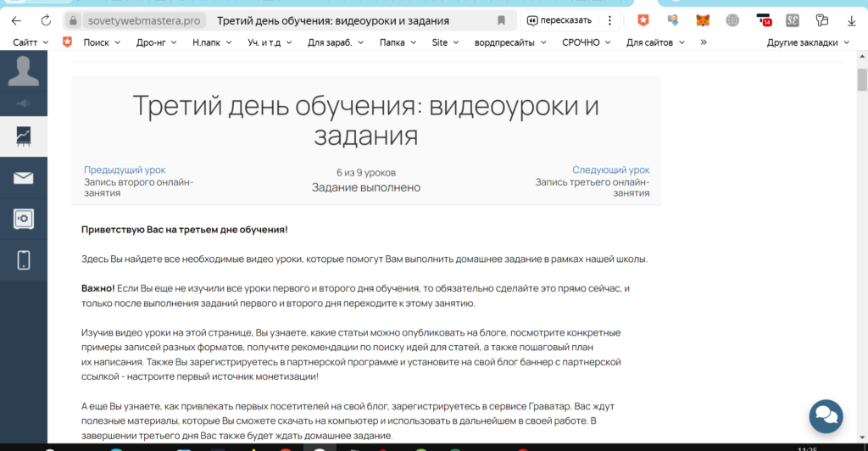The height and width of the screenshot is (451, 868).
Task: Click 'Запись третьего онлайн-занятия' text
Action: 593,187
